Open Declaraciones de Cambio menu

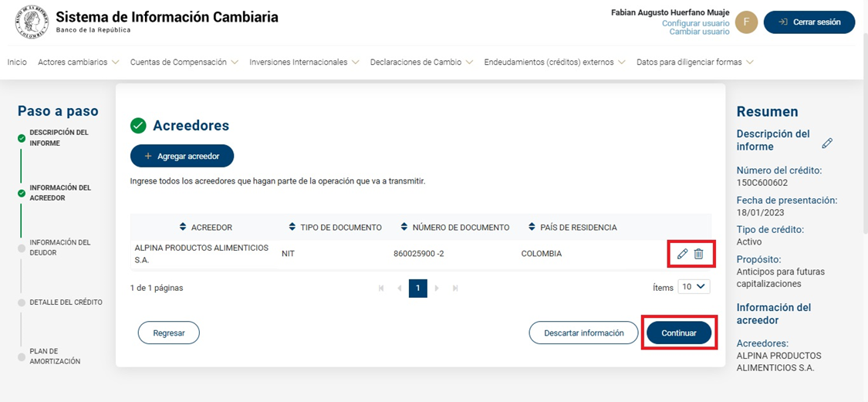click(421, 62)
